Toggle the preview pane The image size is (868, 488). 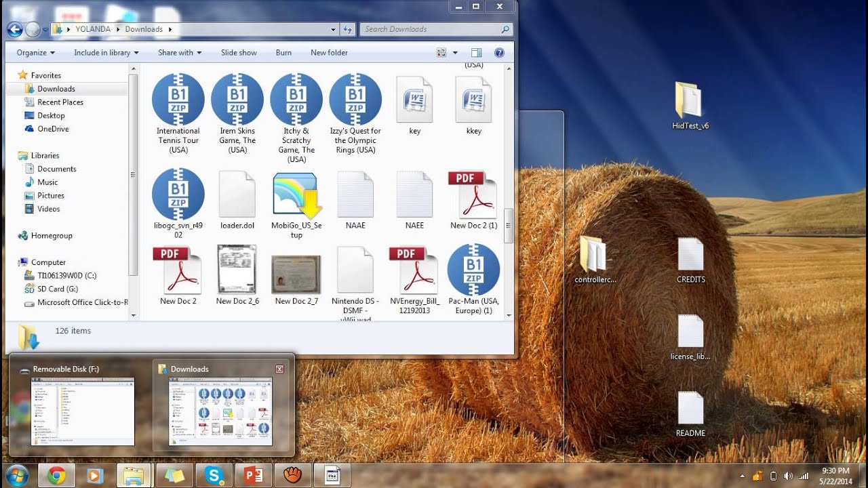coord(476,52)
